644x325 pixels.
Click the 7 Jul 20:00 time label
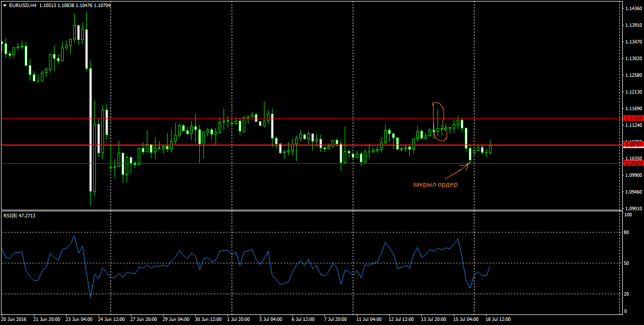click(x=337, y=319)
